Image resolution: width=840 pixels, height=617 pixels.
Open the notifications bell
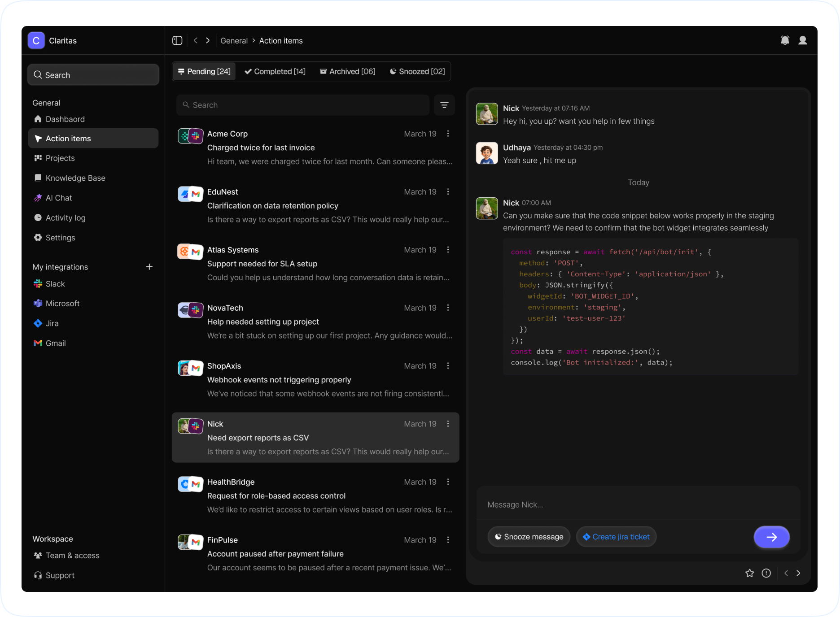click(785, 40)
